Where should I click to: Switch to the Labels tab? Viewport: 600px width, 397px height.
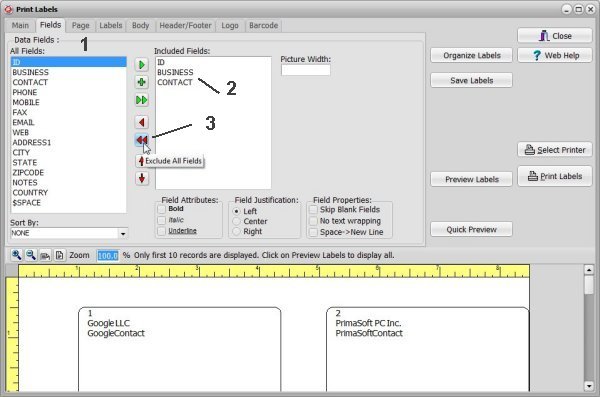111,26
